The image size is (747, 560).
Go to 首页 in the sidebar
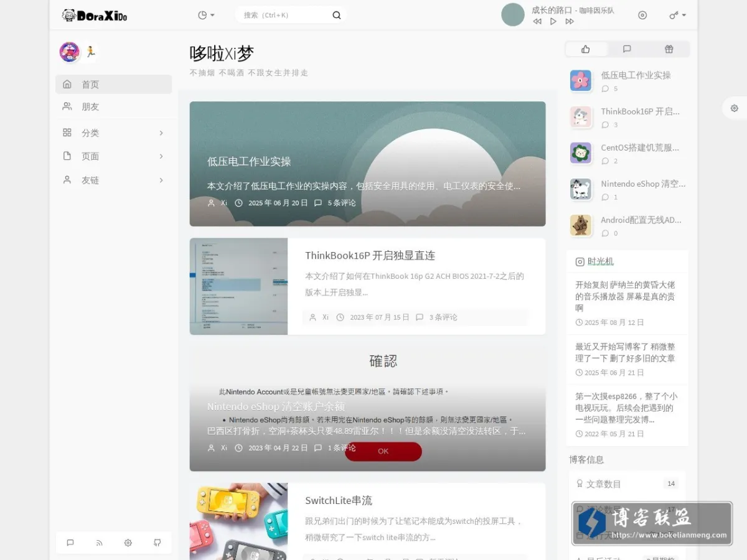pyautogui.click(x=114, y=84)
